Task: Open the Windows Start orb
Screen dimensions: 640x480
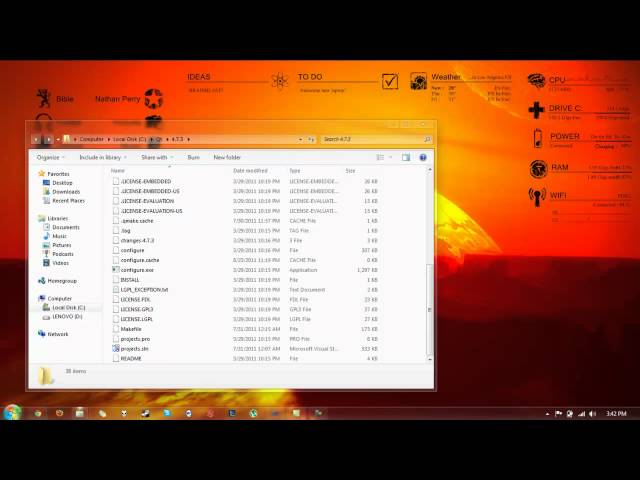Action: pos(12,413)
